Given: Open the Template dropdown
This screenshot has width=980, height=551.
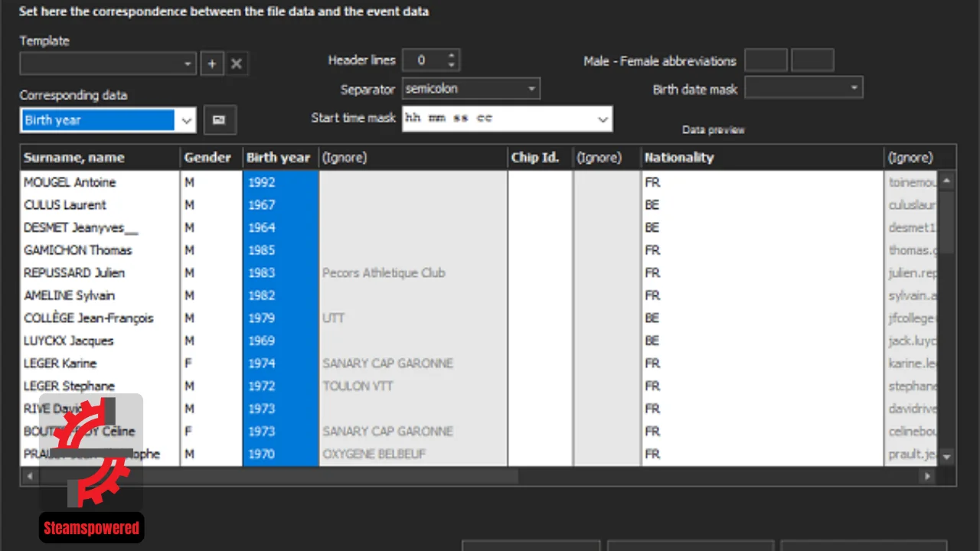Looking at the screenshot, I should (x=108, y=64).
